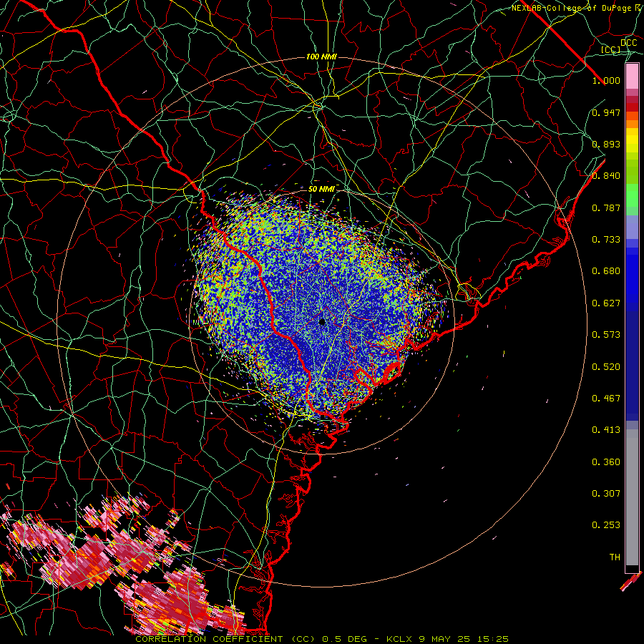Click the 1.000 scale value
The image size is (644, 644).
tap(606, 80)
